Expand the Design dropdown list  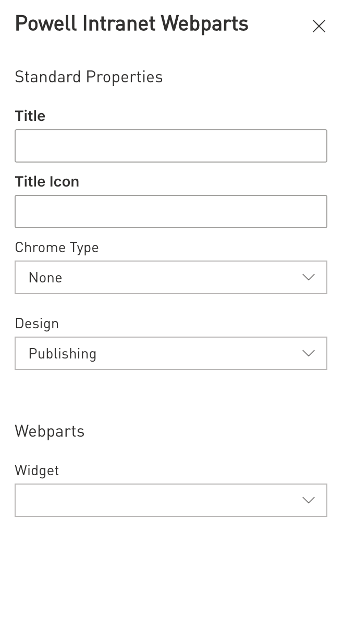pyautogui.click(x=171, y=353)
